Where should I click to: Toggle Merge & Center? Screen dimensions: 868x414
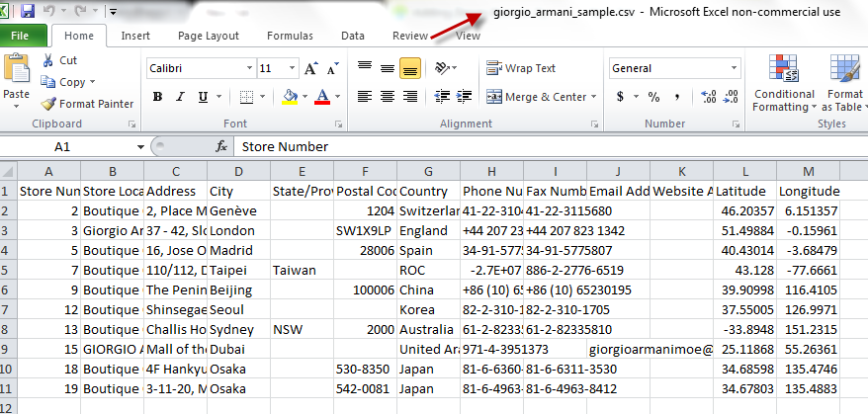536,97
